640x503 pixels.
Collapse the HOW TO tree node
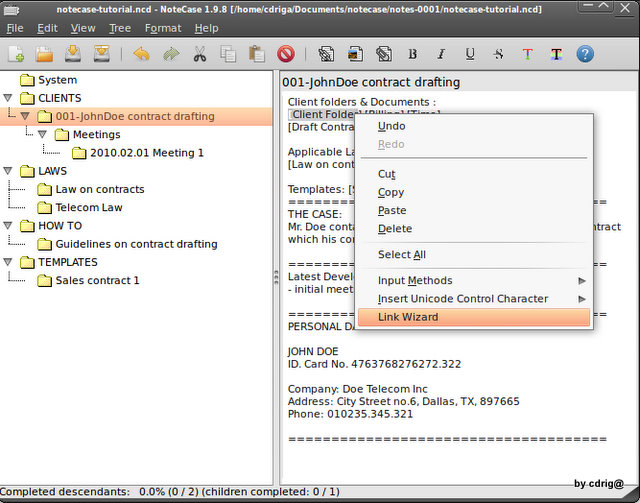tap(8, 225)
